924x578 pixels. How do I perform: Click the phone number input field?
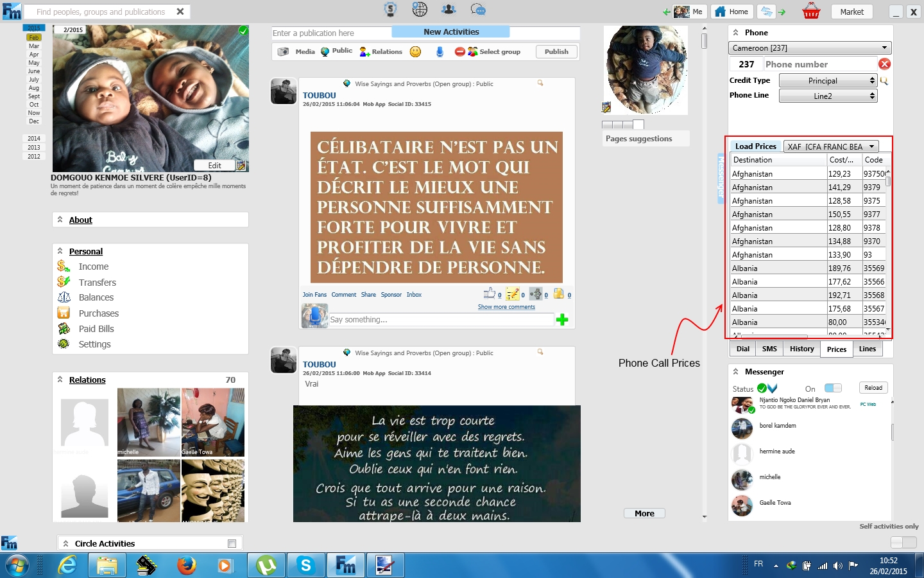(x=820, y=64)
